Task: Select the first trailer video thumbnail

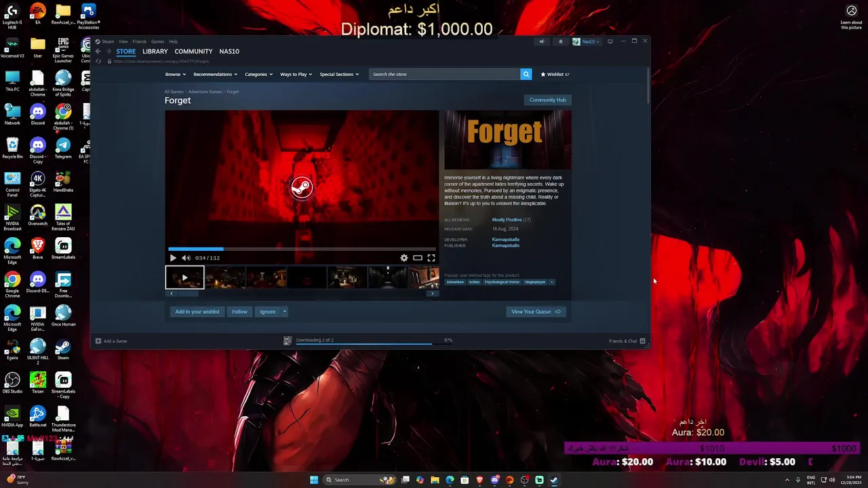Action: (184, 277)
